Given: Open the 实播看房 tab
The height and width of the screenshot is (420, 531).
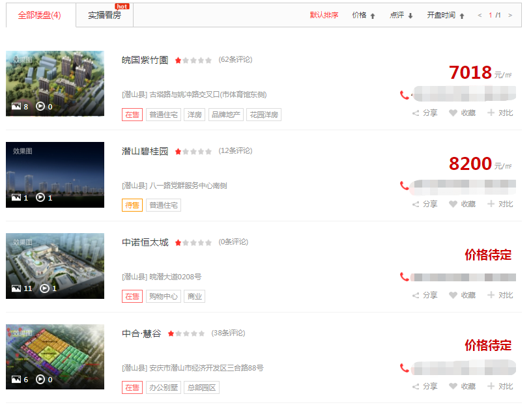Looking at the screenshot, I should (105, 15).
